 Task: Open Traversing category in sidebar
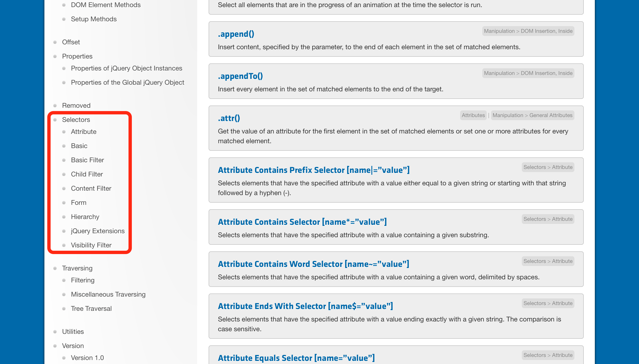(77, 268)
